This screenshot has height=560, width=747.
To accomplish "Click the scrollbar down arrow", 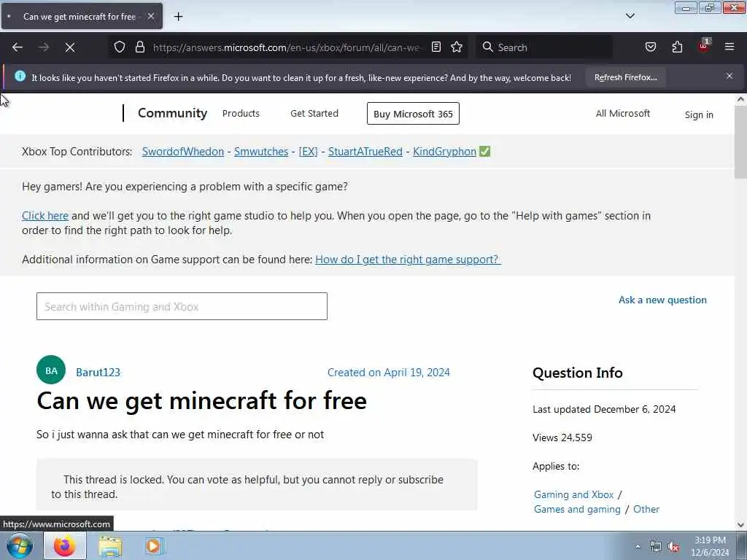I will [x=740, y=525].
